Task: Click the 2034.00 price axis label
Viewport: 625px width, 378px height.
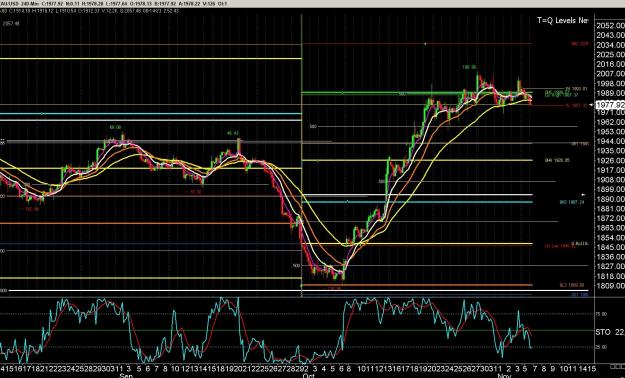Action: [x=611, y=45]
